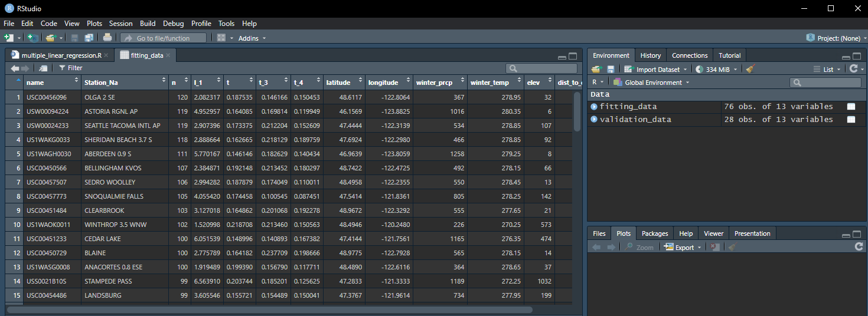Click the Filter funnel button in data viewer
The width and height of the screenshot is (868, 316).
[x=71, y=68]
